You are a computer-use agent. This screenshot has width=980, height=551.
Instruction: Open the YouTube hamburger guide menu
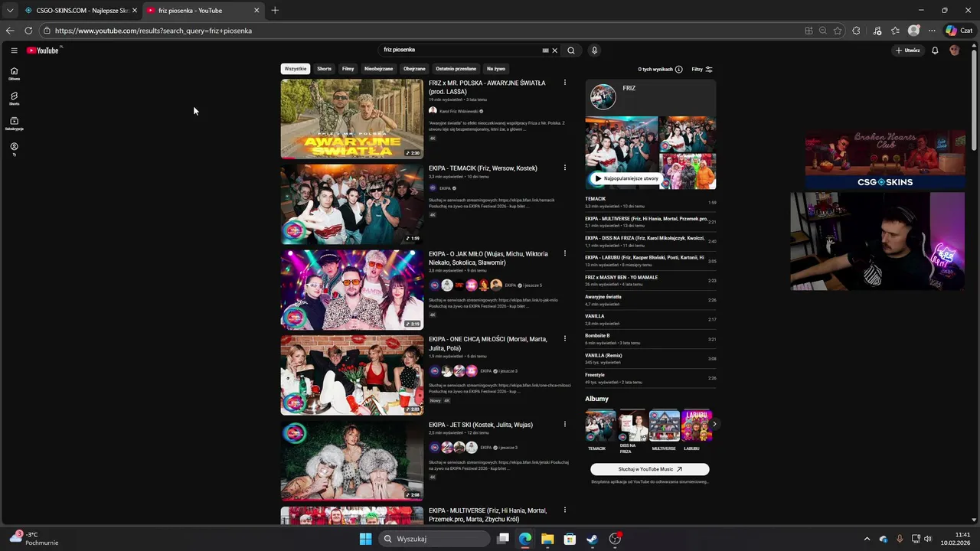click(x=14, y=51)
